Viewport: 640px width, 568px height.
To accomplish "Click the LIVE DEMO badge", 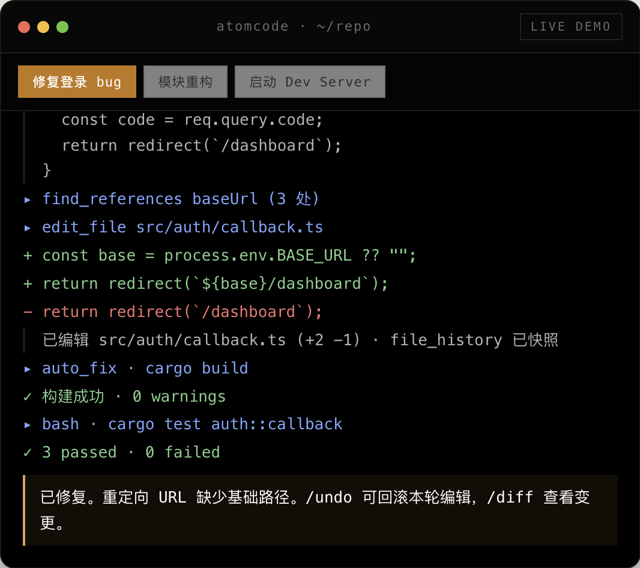I will click(x=571, y=27).
